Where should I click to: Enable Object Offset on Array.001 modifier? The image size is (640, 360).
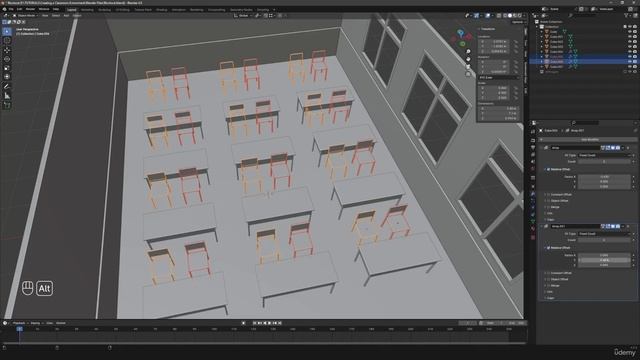[549, 279]
